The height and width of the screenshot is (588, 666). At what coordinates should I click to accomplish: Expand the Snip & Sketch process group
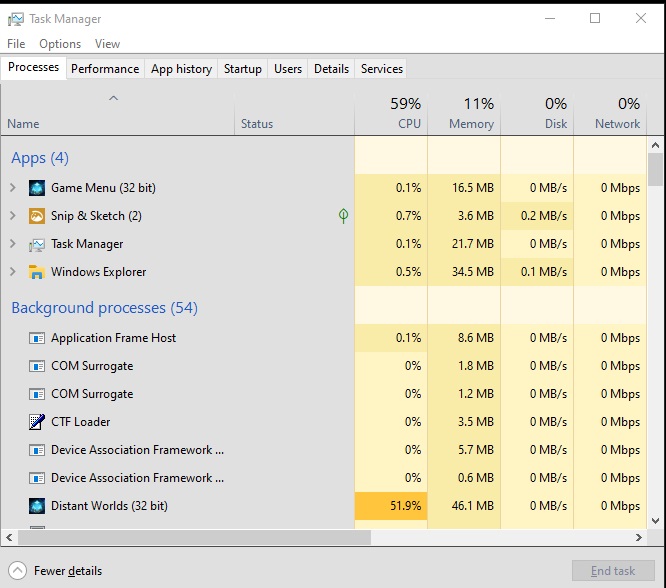[x=13, y=216]
